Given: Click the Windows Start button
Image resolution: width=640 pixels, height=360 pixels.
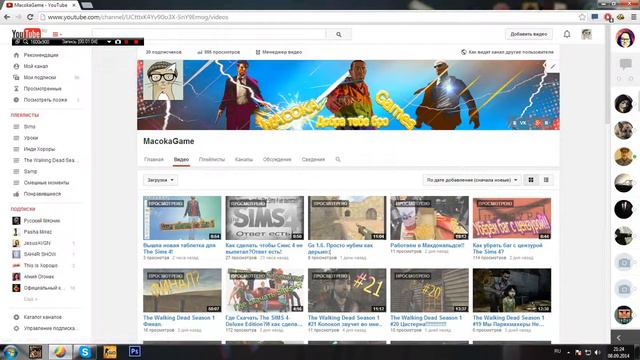Looking at the screenshot, I should (10, 352).
